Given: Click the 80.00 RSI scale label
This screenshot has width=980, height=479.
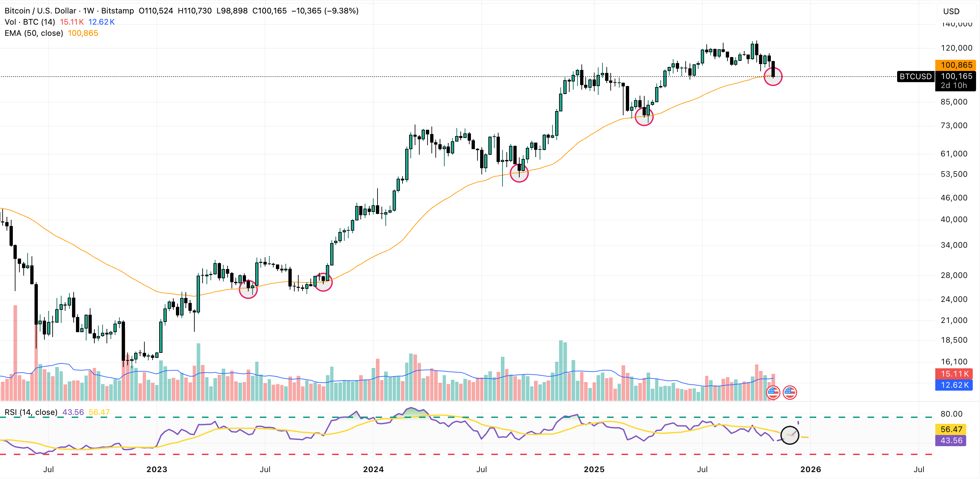Looking at the screenshot, I should point(951,414).
